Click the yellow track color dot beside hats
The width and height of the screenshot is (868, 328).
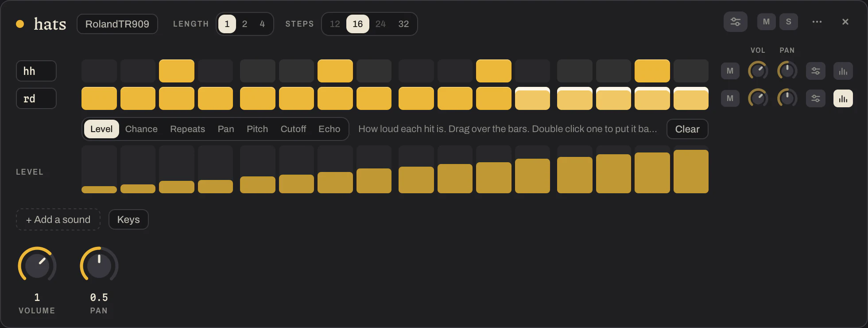[20, 24]
